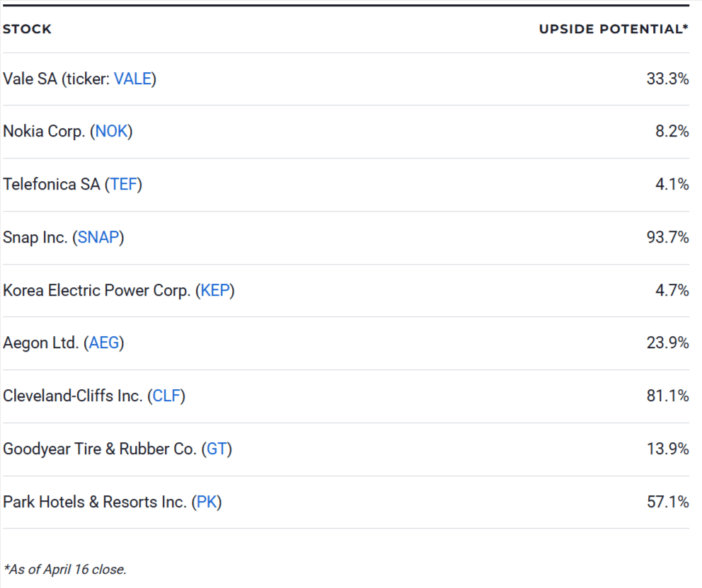Follow the SNAP ticker link

click(x=98, y=238)
